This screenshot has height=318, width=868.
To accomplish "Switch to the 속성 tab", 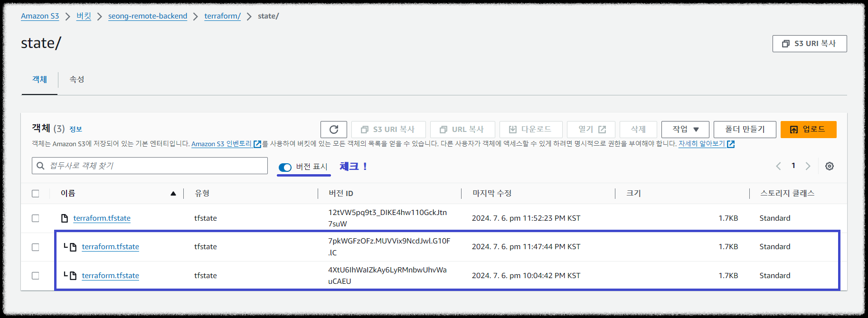I will 77,79.
